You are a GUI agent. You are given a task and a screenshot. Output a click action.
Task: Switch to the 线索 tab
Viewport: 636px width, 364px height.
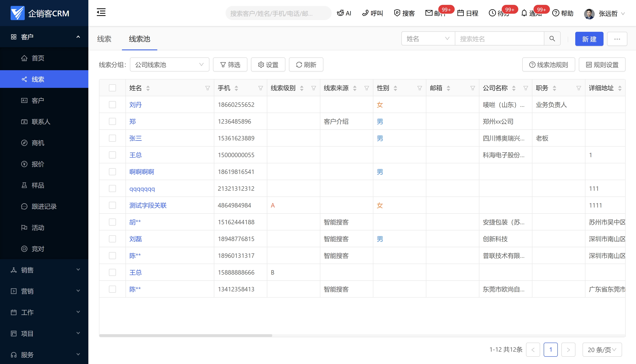tap(104, 39)
